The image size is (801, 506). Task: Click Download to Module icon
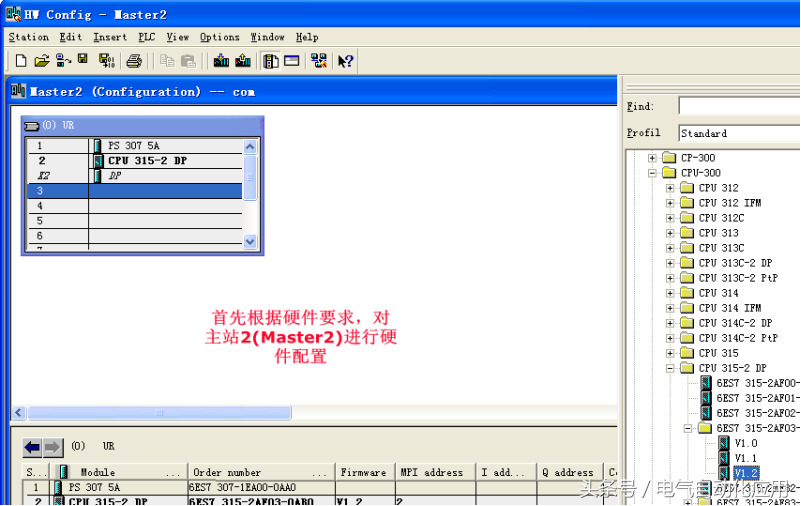click(221, 61)
